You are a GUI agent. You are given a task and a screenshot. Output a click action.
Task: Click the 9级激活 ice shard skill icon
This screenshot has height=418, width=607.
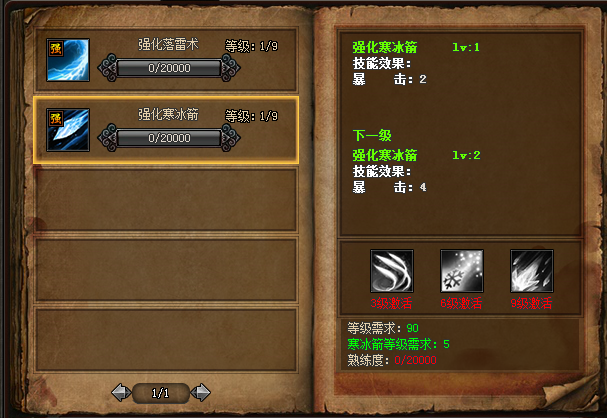coord(532,271)
